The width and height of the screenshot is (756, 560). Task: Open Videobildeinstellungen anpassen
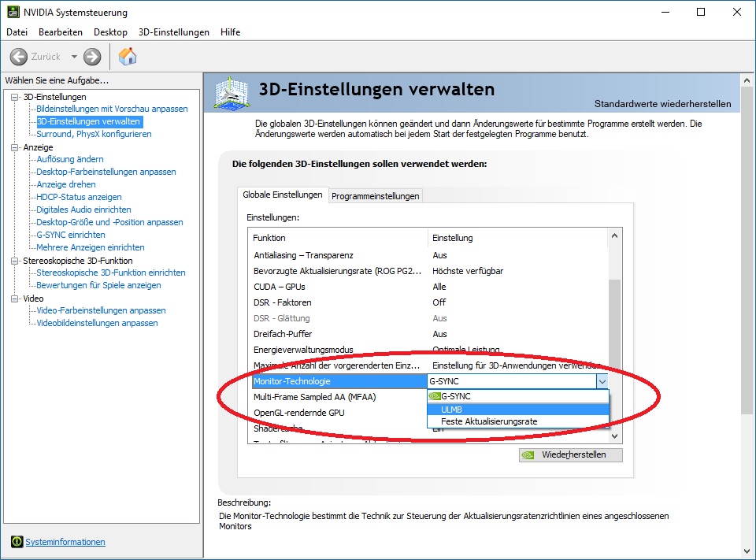97,323
